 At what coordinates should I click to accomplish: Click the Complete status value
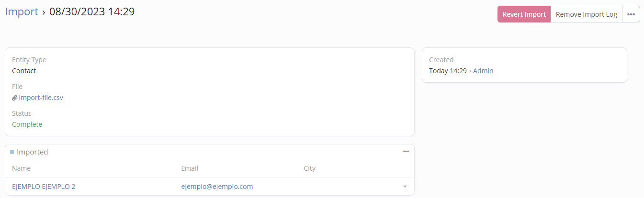[x=27, y=124]
